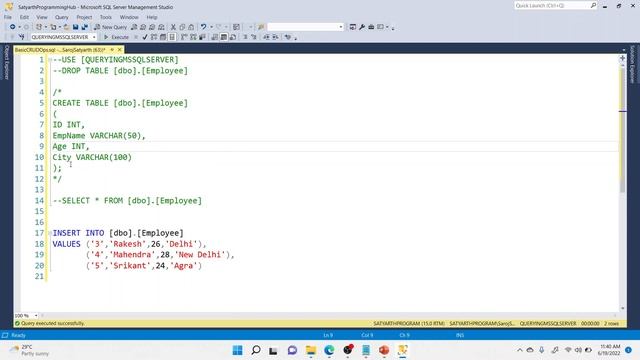Viewport: 640px width, 360px height.
Task: Open the File menu
Action: point(8,17)
